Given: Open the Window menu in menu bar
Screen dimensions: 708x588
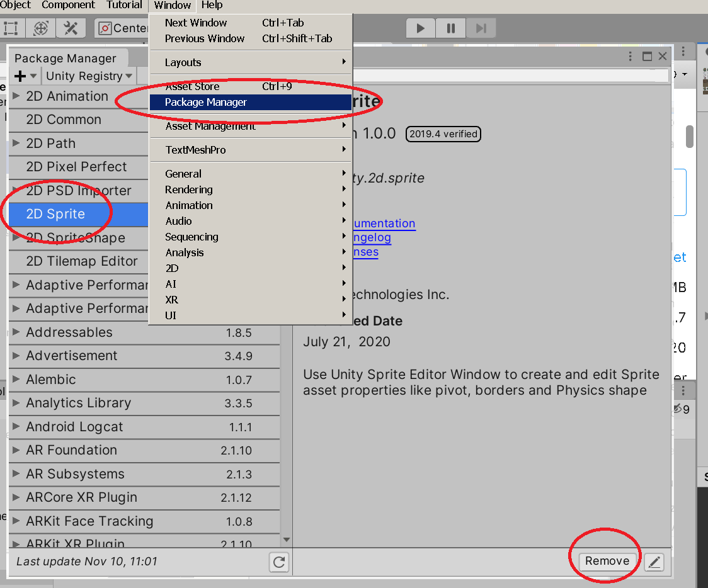Looking at the screenshot, I should [173, 6].
